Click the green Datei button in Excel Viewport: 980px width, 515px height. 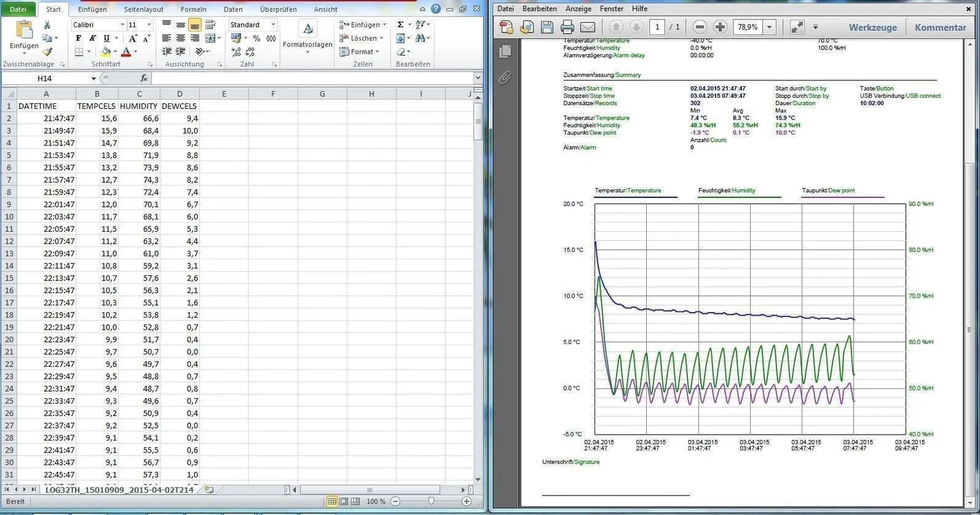point(18,9)
